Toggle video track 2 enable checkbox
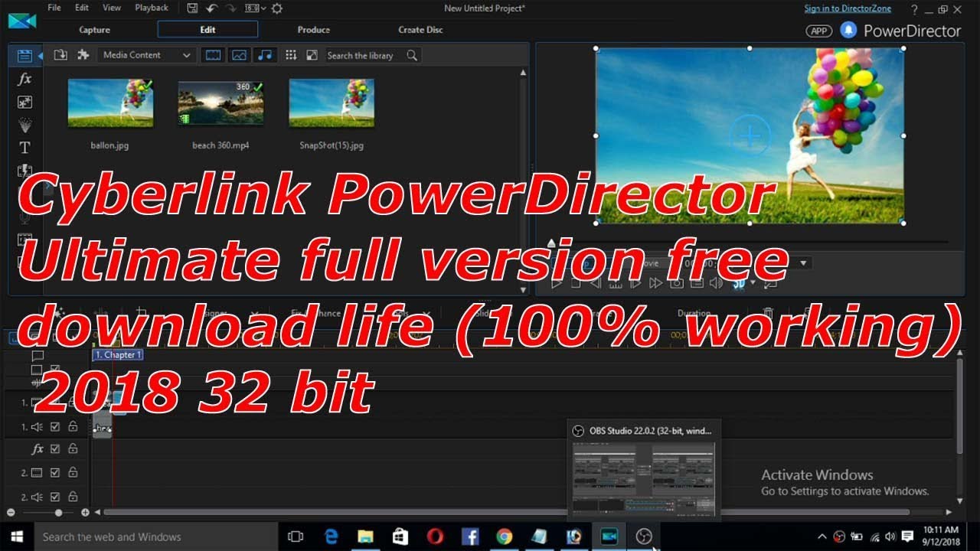This screenshot has height=551, width=980. click(55, 473)
